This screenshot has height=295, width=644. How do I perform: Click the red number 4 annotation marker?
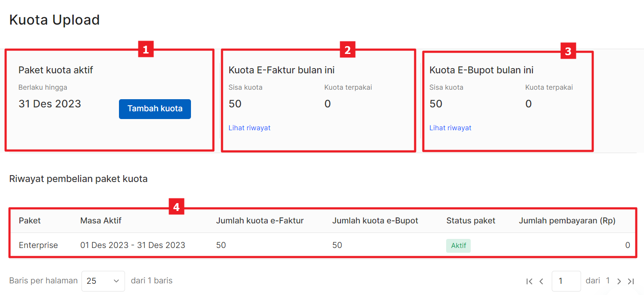[x=176, y=207]
